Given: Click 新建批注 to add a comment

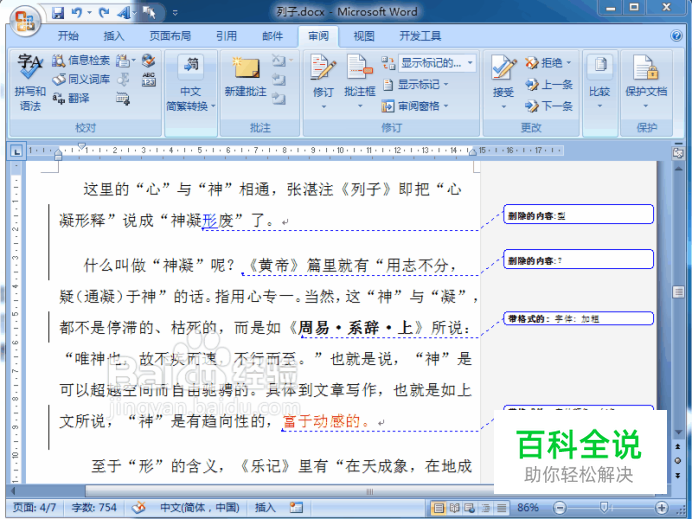Looking at the screenshot, I should pyautogui.click(x=245, y=78).
